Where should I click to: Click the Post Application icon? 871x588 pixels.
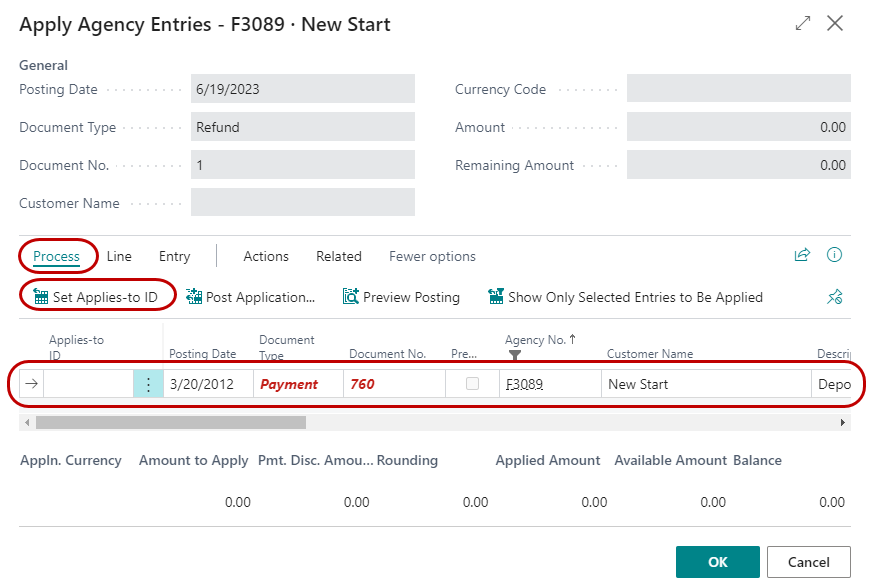[x=195, y=297]
